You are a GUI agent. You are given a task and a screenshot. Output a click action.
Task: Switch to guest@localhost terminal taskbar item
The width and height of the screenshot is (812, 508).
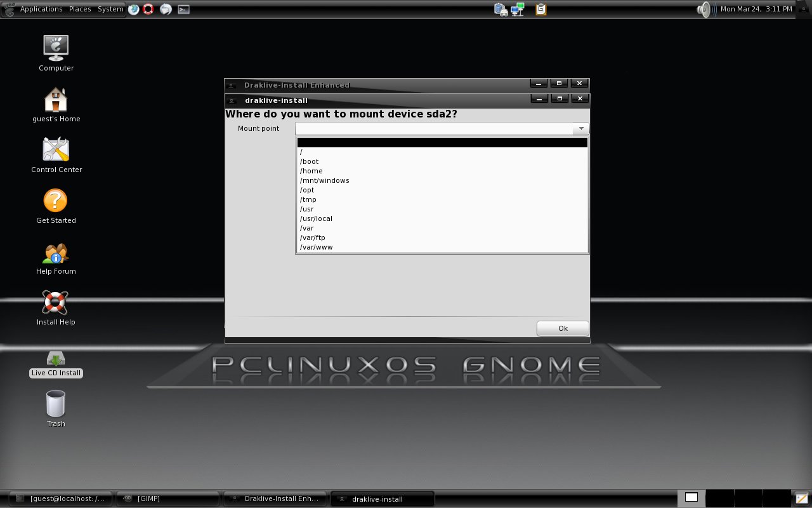coord(61,498)
